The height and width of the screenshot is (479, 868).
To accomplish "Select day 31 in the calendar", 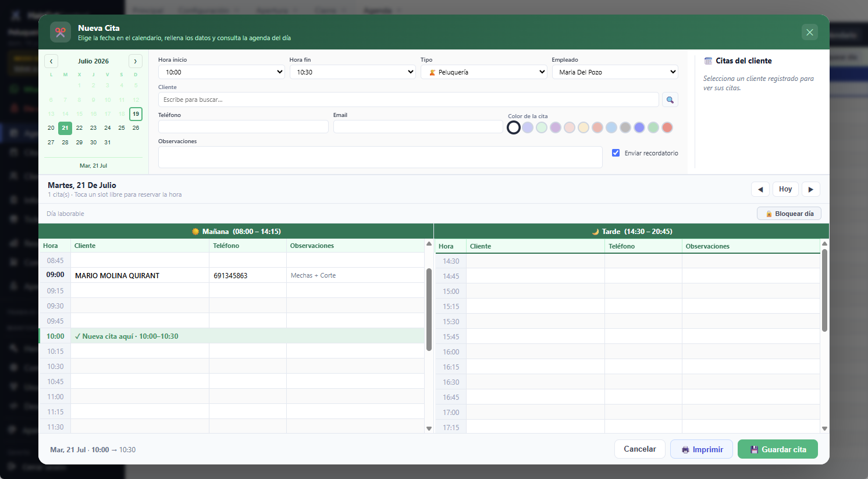I will point(108,142).
